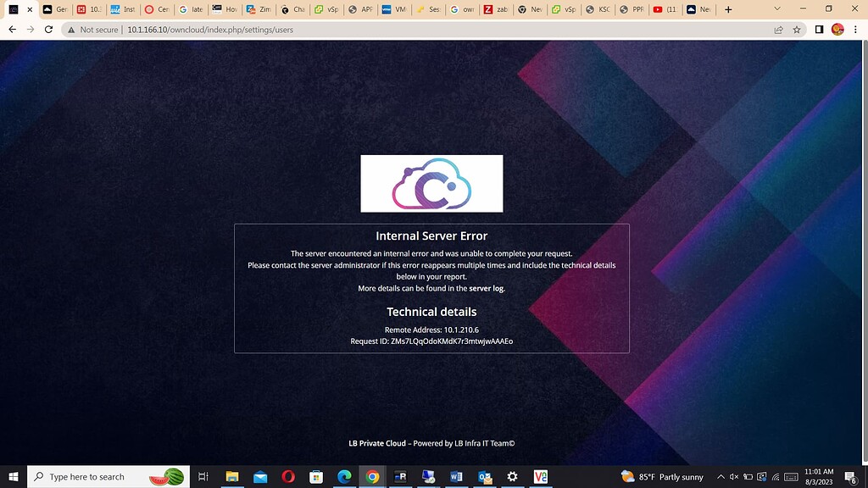Switch to the 'KSC' tab
This screenshot has width=868, height=488.
click(598, 9)
